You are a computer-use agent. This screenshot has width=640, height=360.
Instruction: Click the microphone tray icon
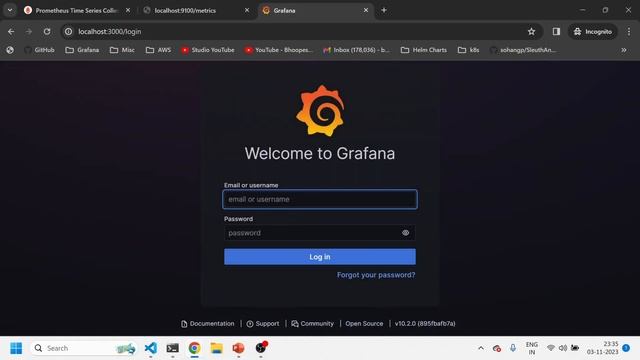pos(513,348)
